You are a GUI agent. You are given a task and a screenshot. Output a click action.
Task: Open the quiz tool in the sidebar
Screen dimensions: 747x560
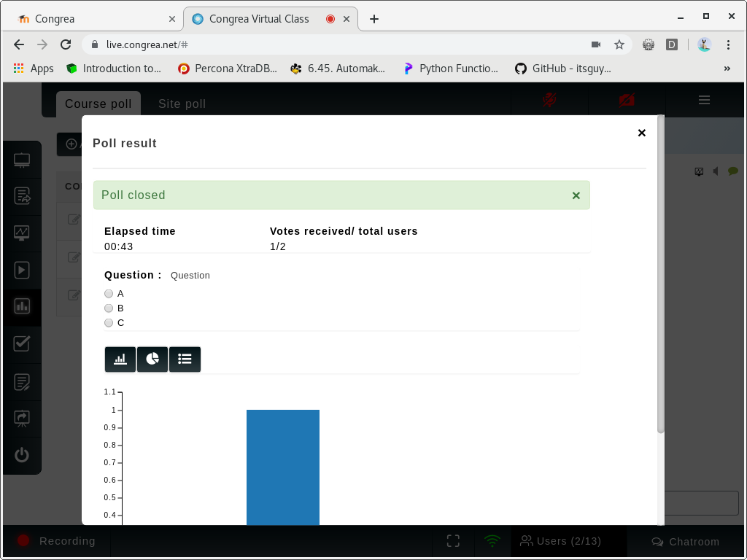(22, 343)
